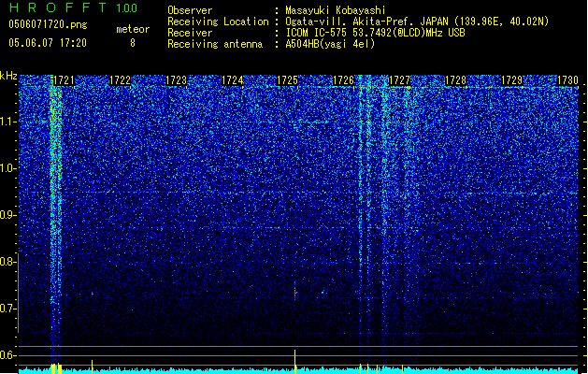Viewport: 588px width, 374px height.
Task: Click the 1726 time marker
Action: click(343, 80)
